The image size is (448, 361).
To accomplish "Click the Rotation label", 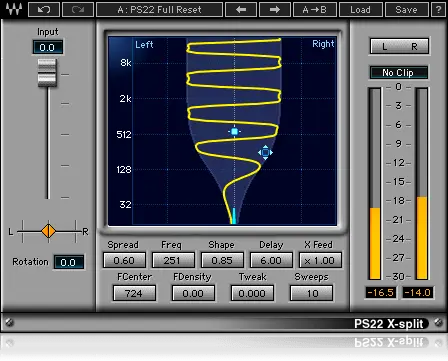I will (30, 262).
